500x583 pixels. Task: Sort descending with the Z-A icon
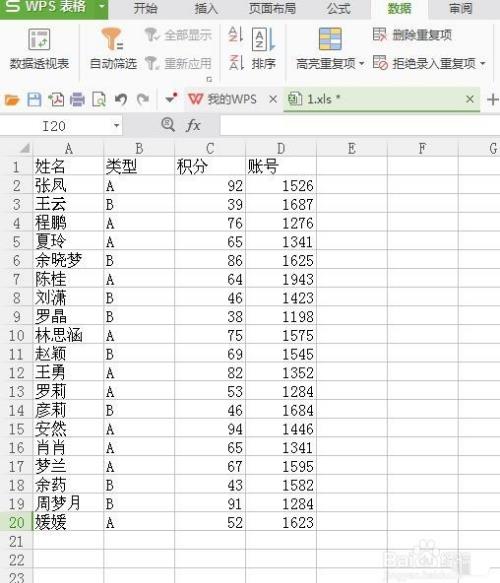coord(236,62)
